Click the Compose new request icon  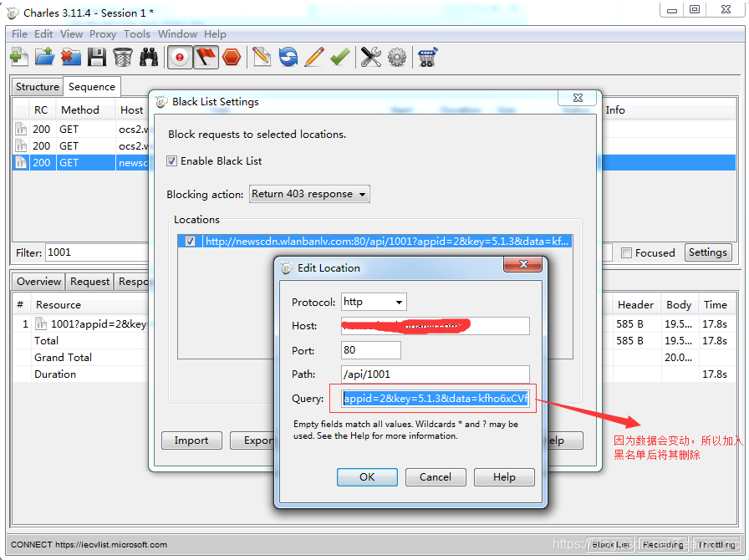262,58
